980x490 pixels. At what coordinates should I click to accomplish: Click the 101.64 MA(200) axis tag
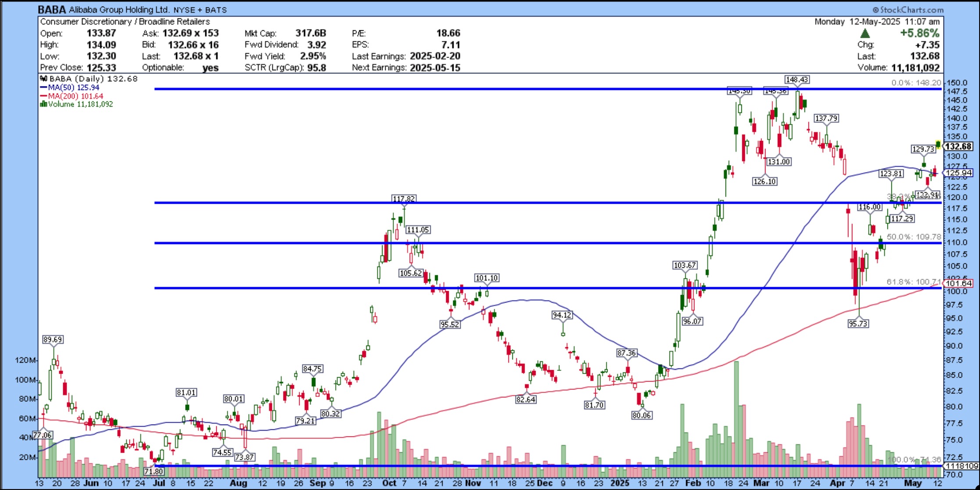(x=959, y=283)
